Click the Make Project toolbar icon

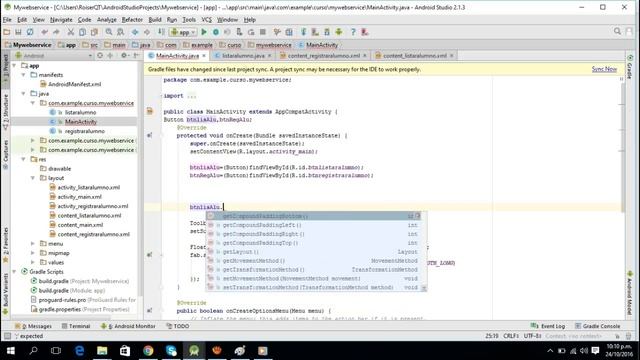pos(162,32)
